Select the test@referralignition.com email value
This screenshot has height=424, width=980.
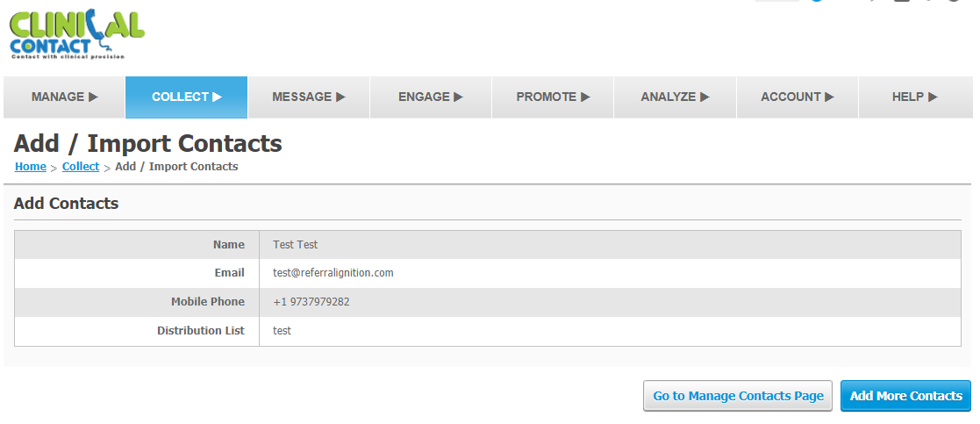(x=333, y=273)
